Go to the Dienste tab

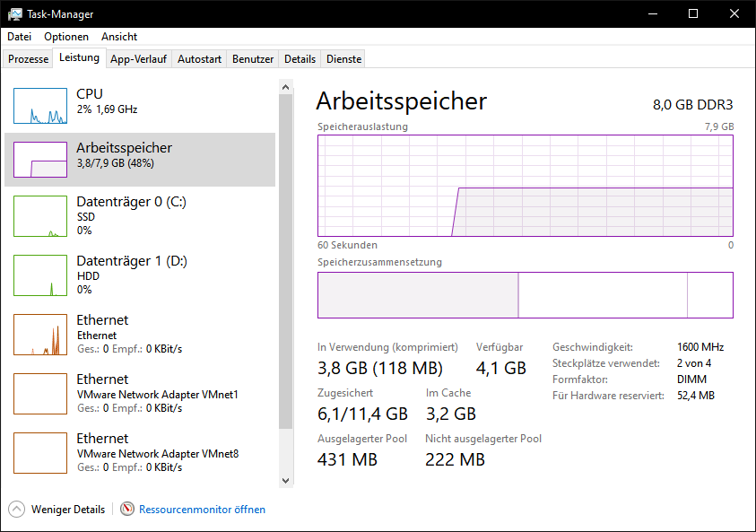coord(343,59)
